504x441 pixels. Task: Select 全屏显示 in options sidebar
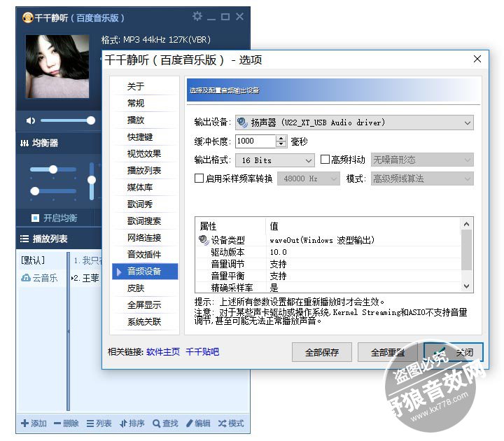click(145, 304)
